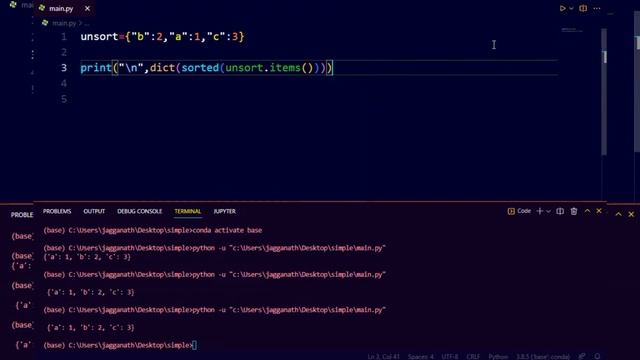Click the outer X at panel edge
The height and width of the screenshot is (360, 640).
(631, 214)
